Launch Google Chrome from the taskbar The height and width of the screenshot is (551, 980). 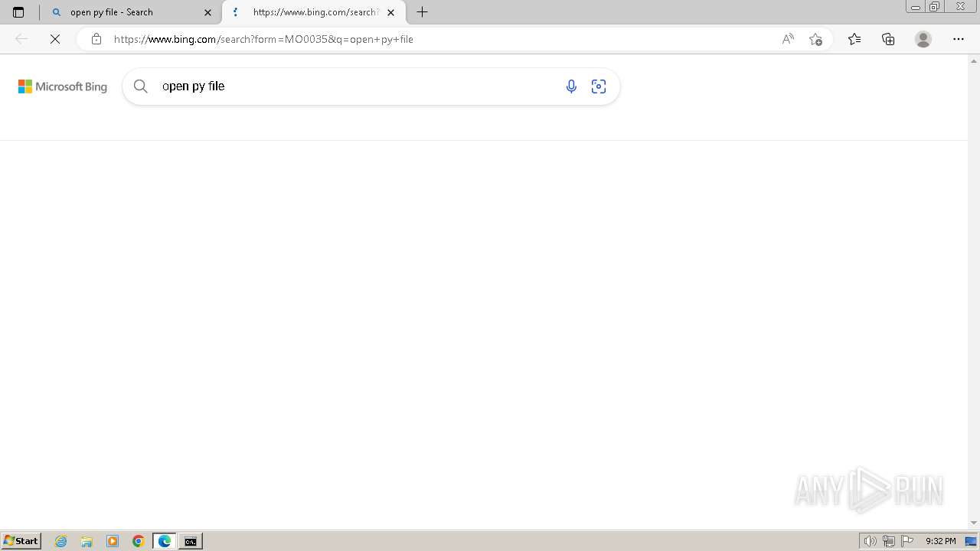139,541
